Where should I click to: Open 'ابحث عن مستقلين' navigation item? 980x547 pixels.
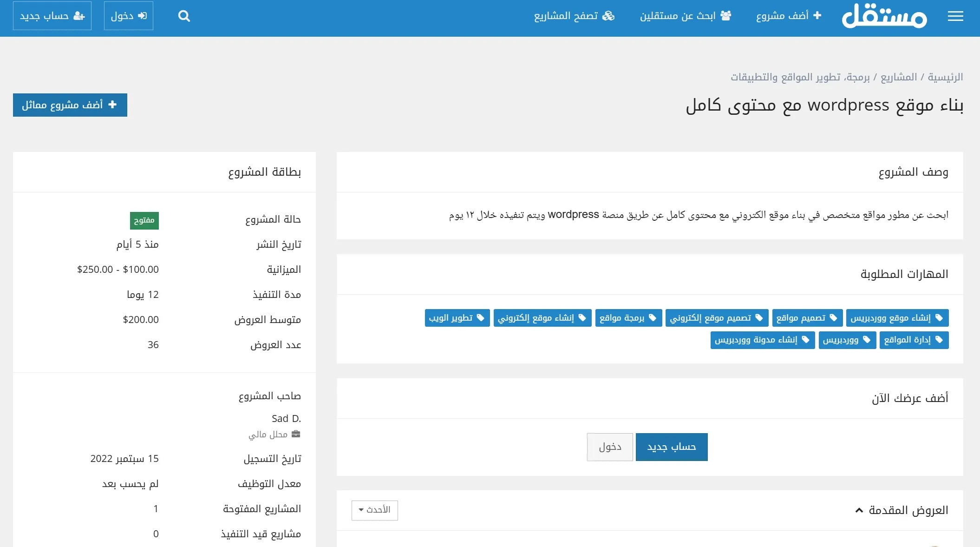(x=686, y=16)
